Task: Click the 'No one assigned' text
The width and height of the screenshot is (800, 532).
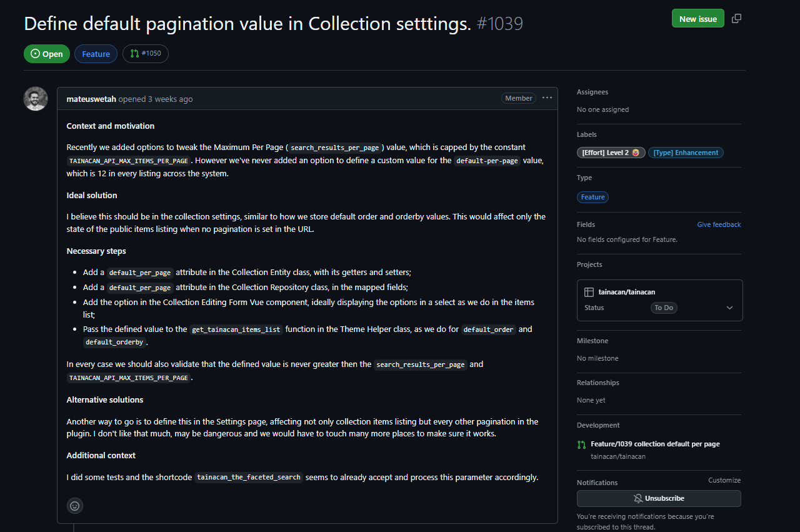Action: [603, 109]
